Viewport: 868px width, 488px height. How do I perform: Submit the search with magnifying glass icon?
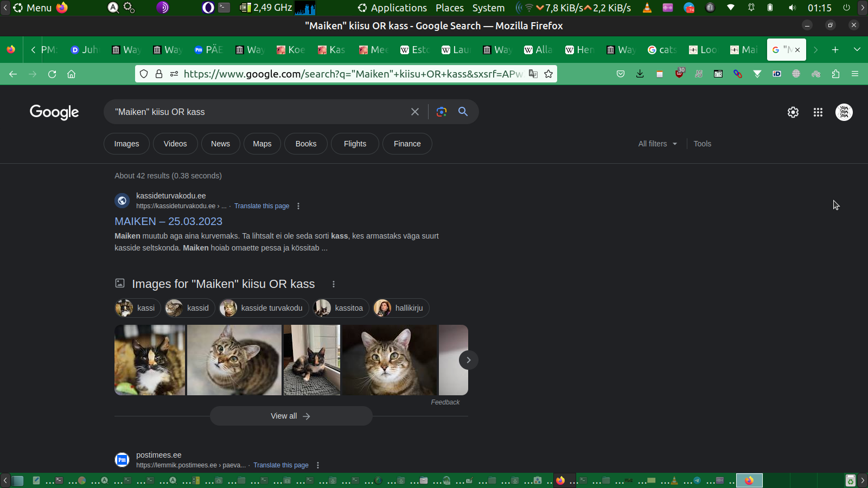pyautogui.click(x=463, y=112)
